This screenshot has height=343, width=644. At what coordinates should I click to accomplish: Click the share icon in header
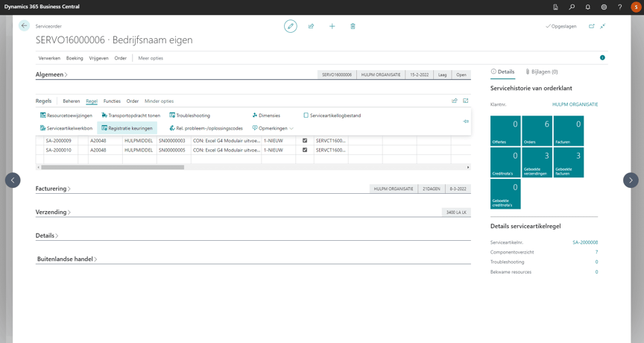312,26
